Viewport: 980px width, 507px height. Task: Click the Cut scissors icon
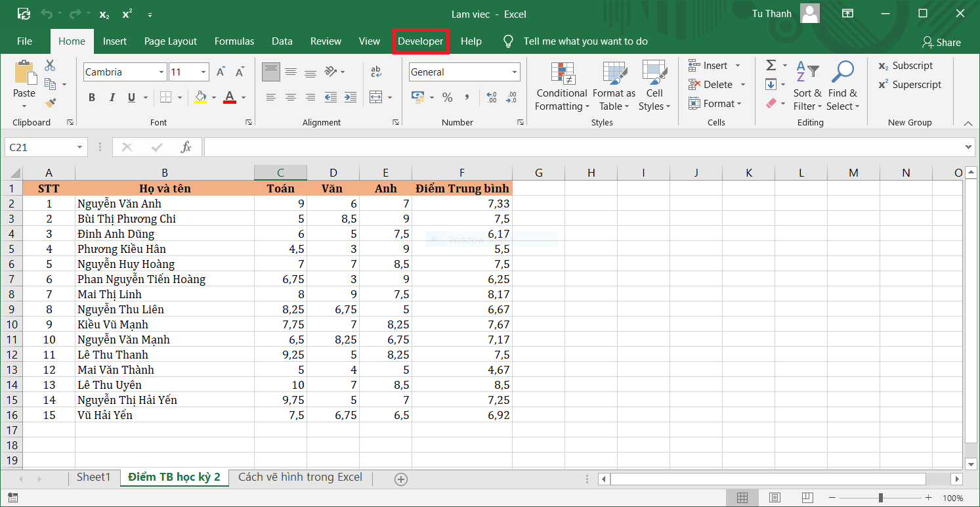tap(50, 66)
